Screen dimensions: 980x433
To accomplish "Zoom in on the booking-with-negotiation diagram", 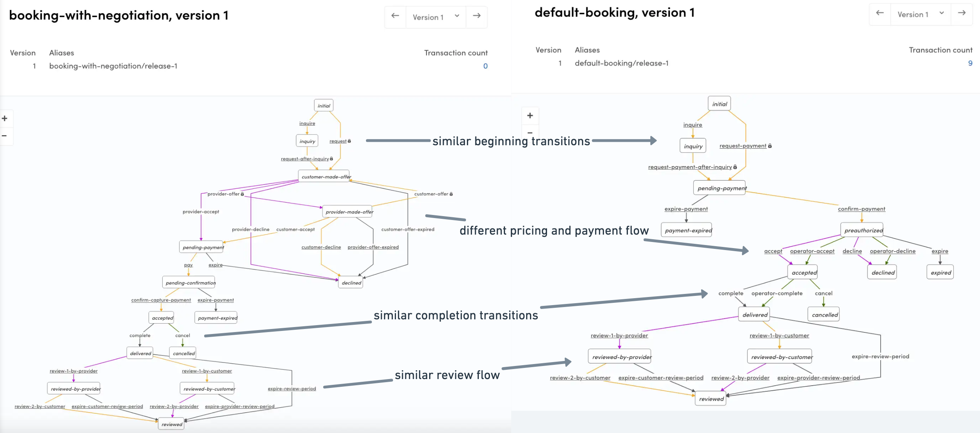I will 5,118.
